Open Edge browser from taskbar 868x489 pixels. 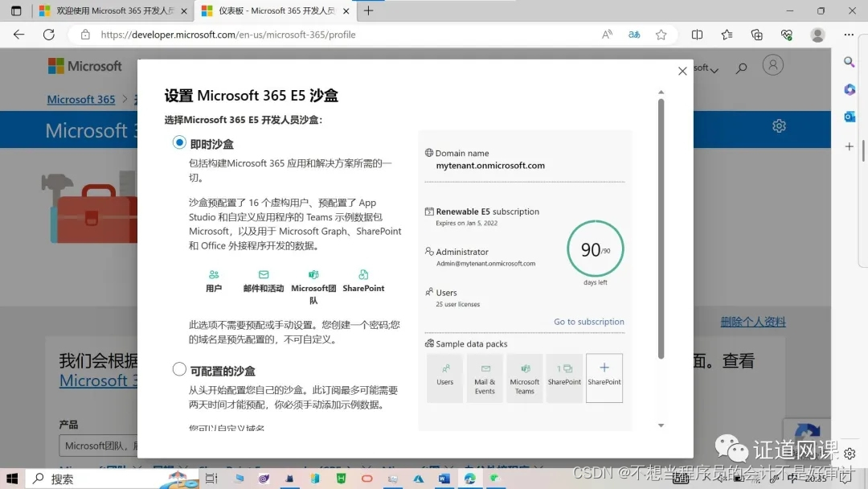point(469,479)
